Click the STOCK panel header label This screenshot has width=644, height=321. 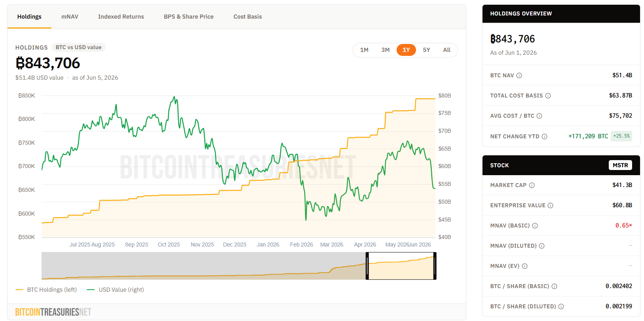500,165
